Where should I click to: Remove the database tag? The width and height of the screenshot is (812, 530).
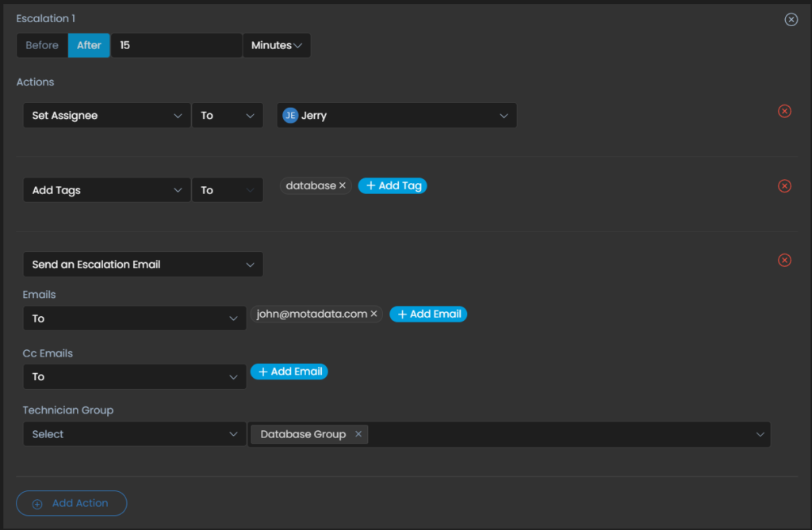(343, 185)
